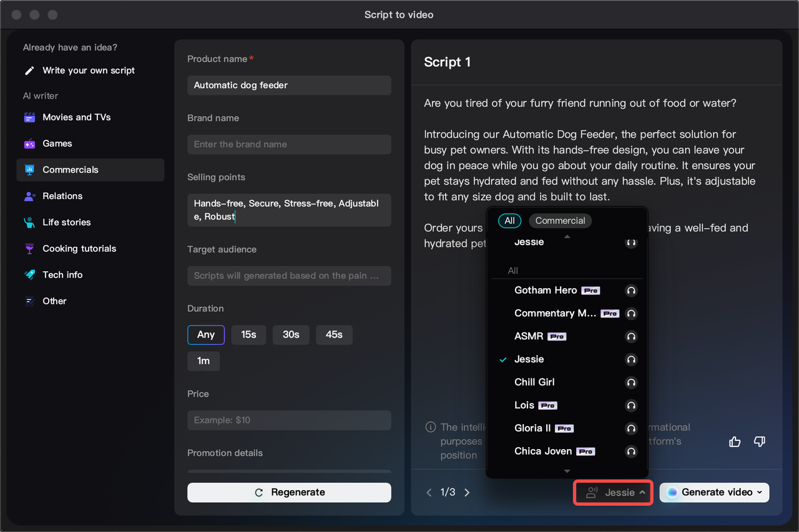The width and height of the screenshot is (799, 532).
Task: Select the 15s duration option
Action: tap(248, 334)
